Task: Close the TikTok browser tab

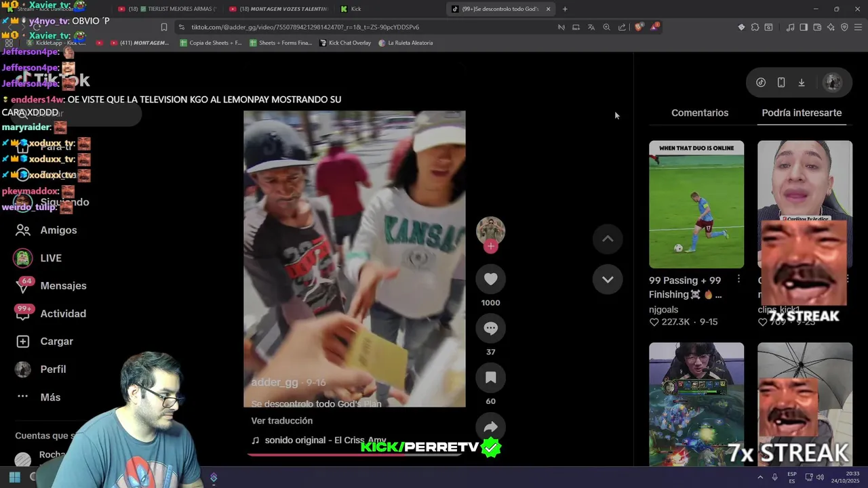Action: pos(548,9)
